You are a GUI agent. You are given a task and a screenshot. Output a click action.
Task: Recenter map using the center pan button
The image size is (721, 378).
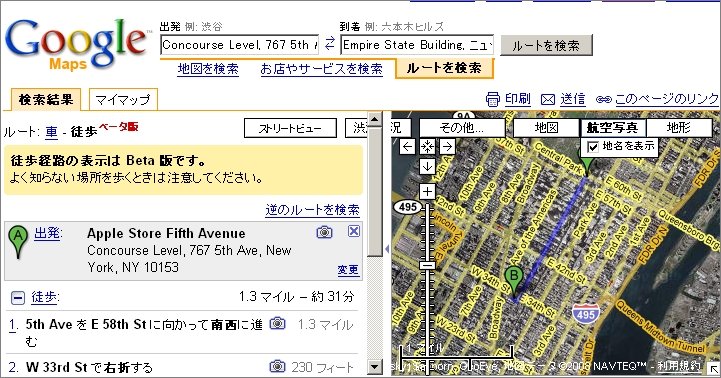[427, 147]
